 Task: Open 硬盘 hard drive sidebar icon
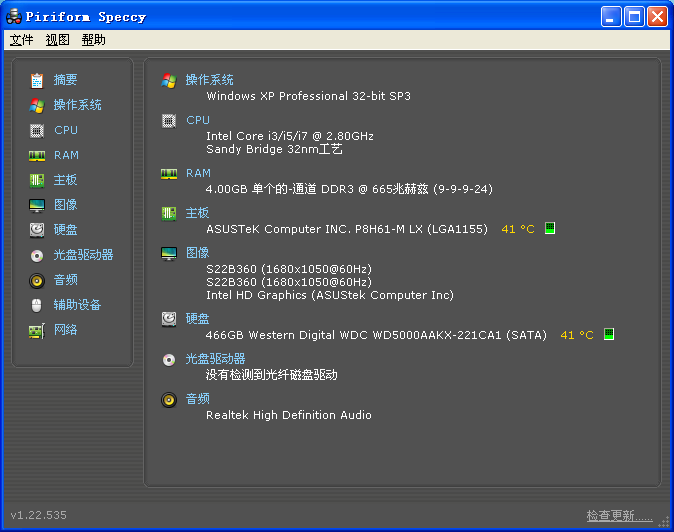pyautogui.click(x=37, y=230)
